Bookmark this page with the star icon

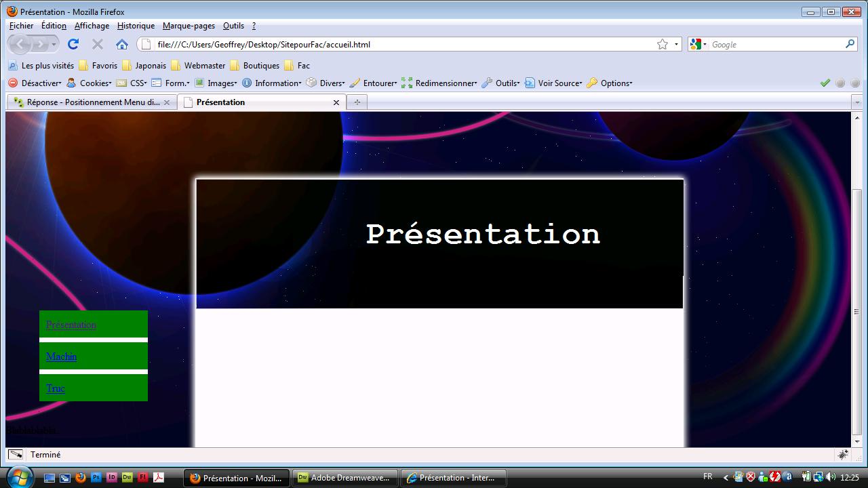(x=663, y=44)
